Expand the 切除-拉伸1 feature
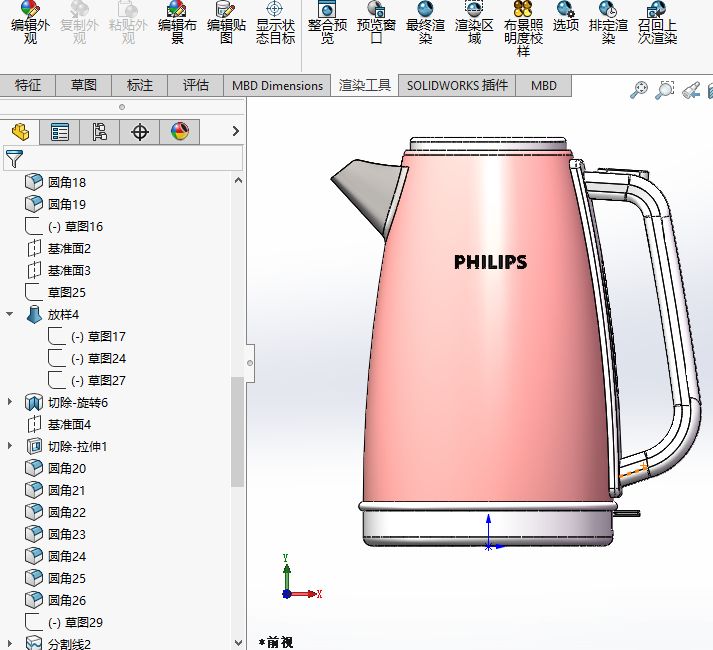 coord(10,446)
